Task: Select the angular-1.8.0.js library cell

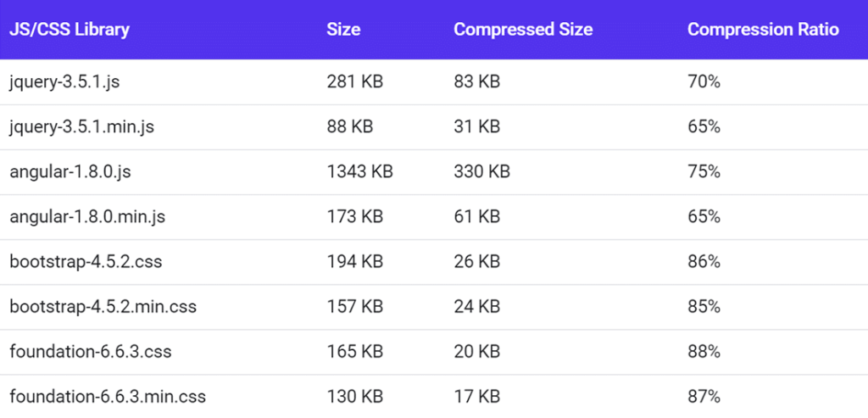Action: [x=70, y=172]
